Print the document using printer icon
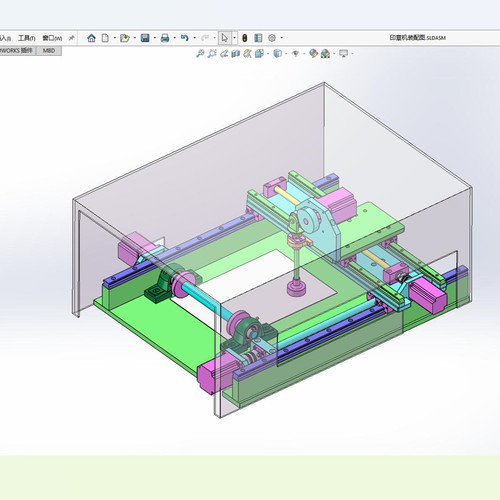Viewport: 500px width, 500px height. click(x=165, y=38)
